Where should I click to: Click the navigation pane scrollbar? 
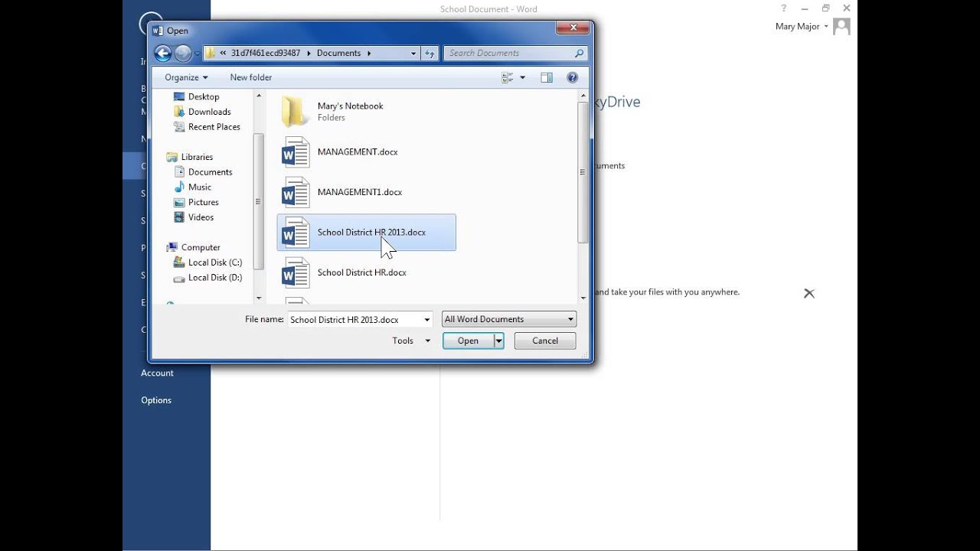[259, 201]
